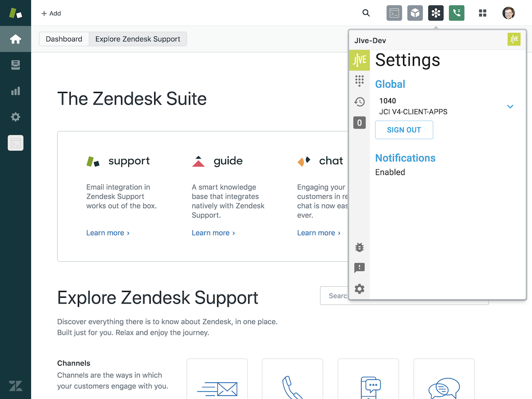Select the Explore Zendesk Support tab
Image resolution: width=532 pixels, height=399 pixels.
(138, 39)
